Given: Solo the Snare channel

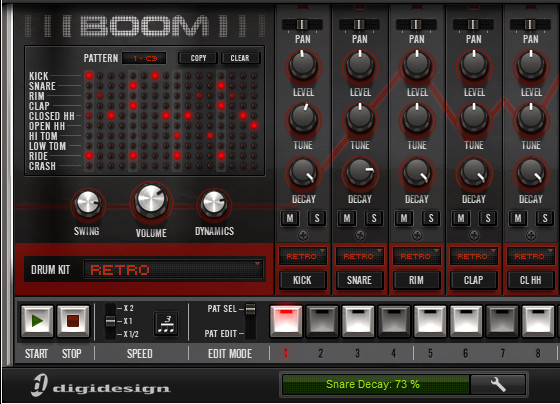Looking at the screenshot, I should click(x=374, y=218).
